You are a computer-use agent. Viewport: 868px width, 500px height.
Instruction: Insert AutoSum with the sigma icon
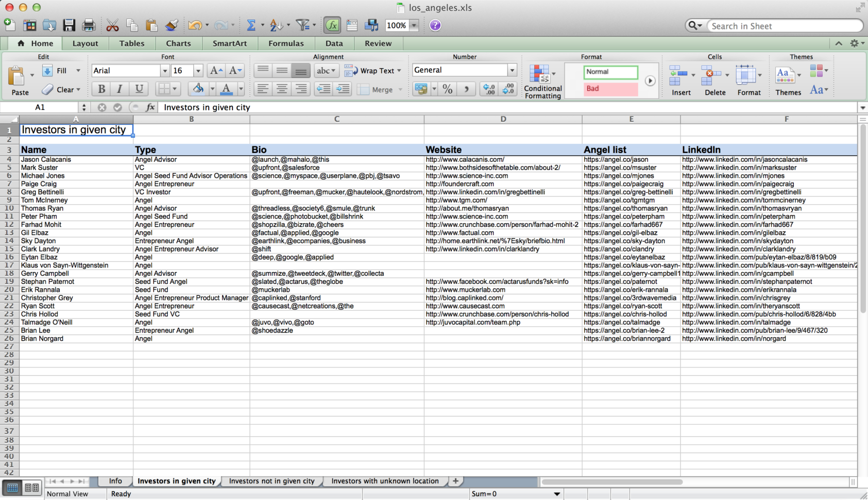[x=251, y=25]
